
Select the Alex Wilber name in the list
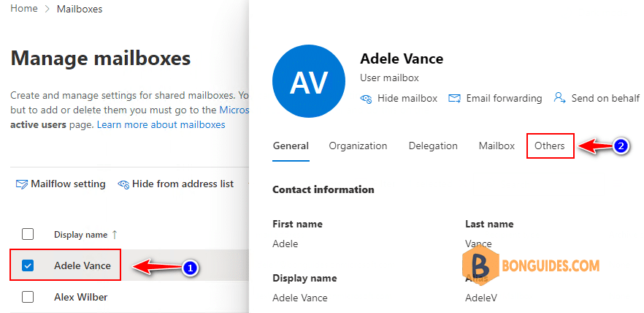(81, 297)
